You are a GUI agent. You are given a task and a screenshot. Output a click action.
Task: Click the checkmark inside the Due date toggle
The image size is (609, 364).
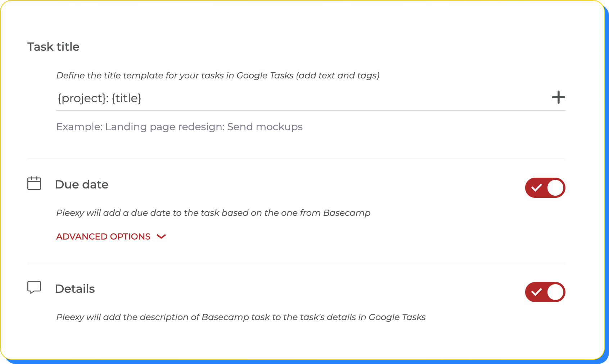point(537,187)
